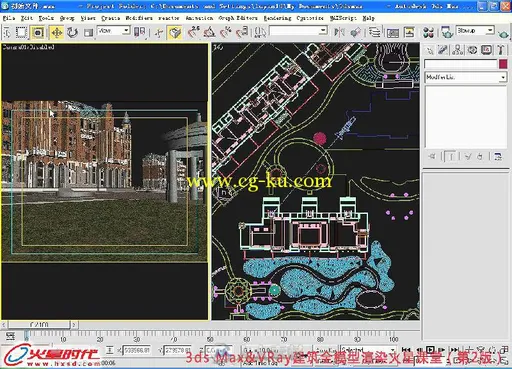Toggle the highlighted keyboard shortcut override button
Viewport: 512px width, 369px height.
175,32
